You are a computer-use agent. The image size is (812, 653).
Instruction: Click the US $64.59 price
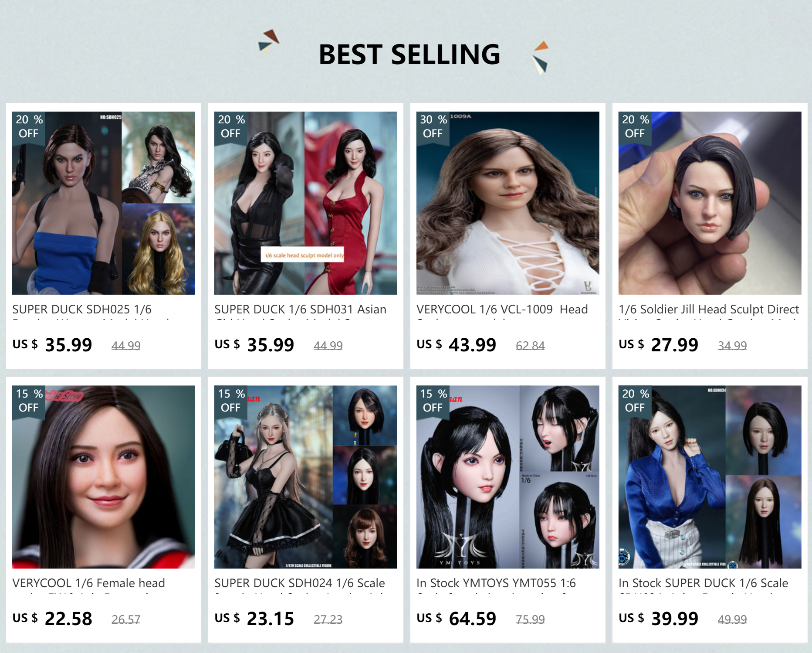pyautogui.click(x=457, y=619)
